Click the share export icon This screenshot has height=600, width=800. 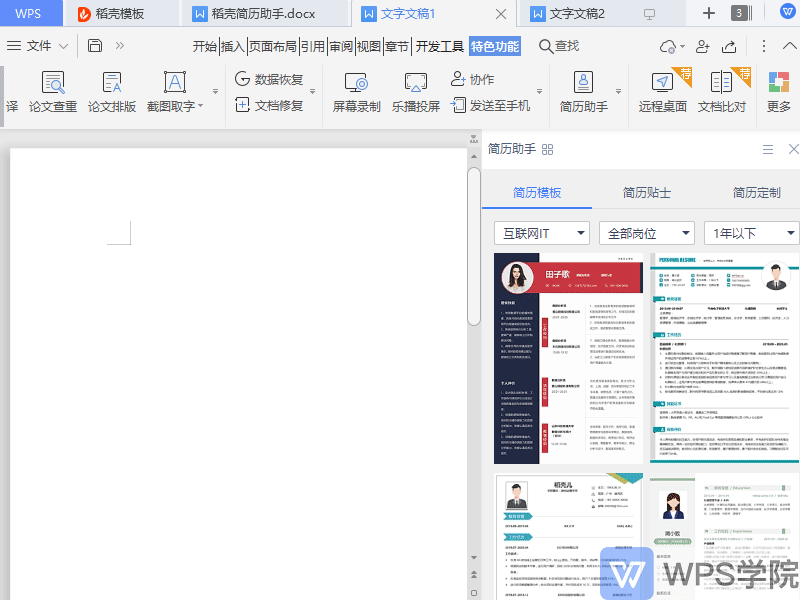click(x=729, y=46)
